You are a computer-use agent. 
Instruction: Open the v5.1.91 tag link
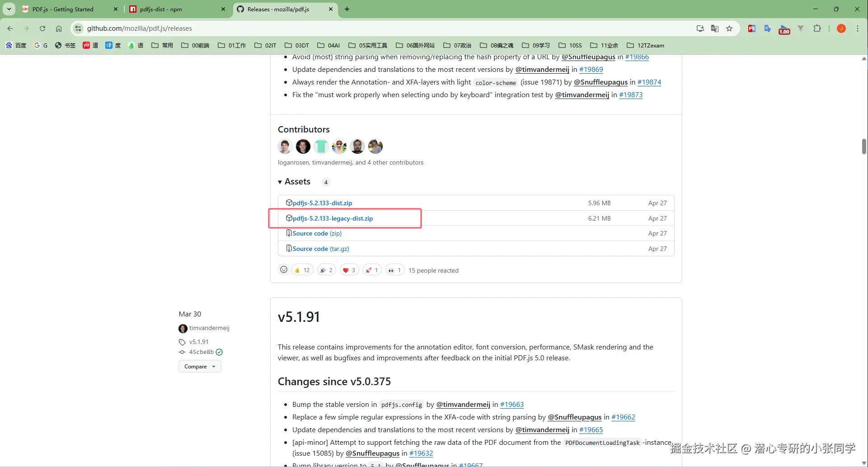coord(199,342)
